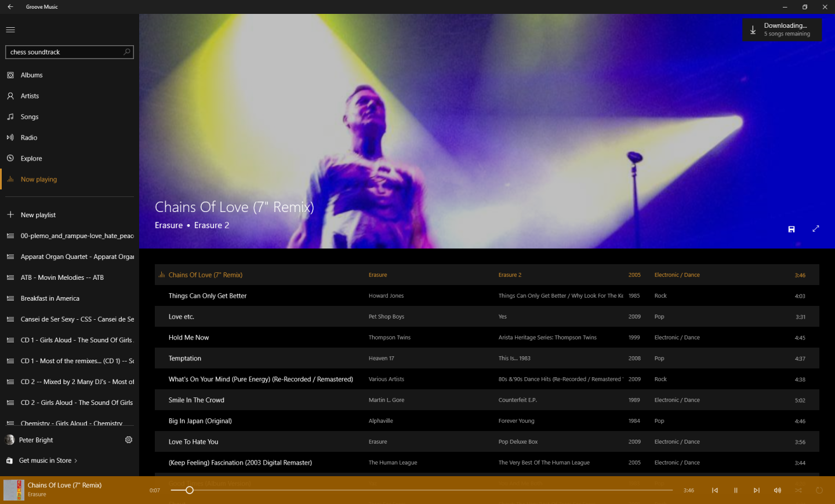This screenshot has height=504, width=835.
Task: Open the volume control
Action: click(777, 490)
